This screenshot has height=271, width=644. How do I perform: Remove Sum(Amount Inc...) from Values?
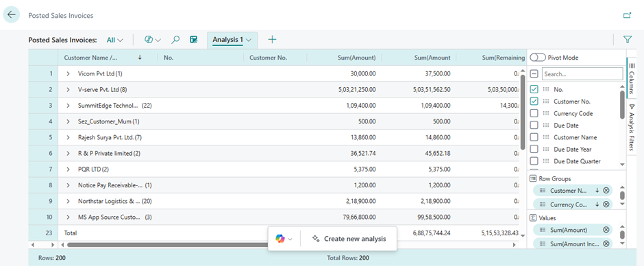click(x=606, y=244)
